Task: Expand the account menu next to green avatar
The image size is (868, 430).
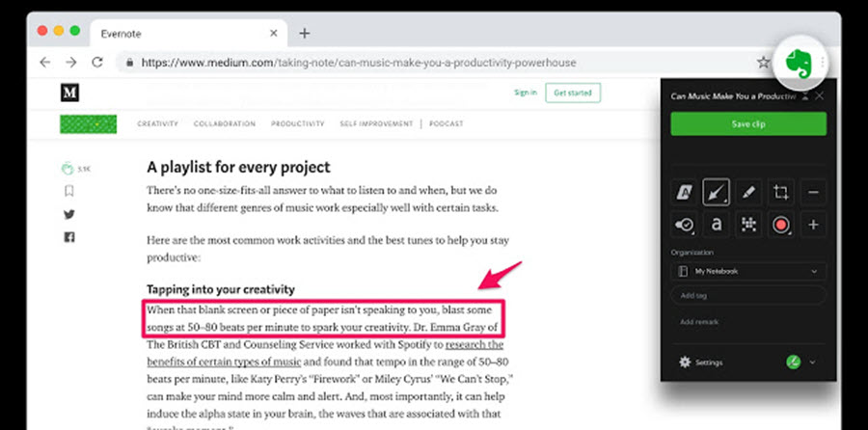Action: [813, 363]
